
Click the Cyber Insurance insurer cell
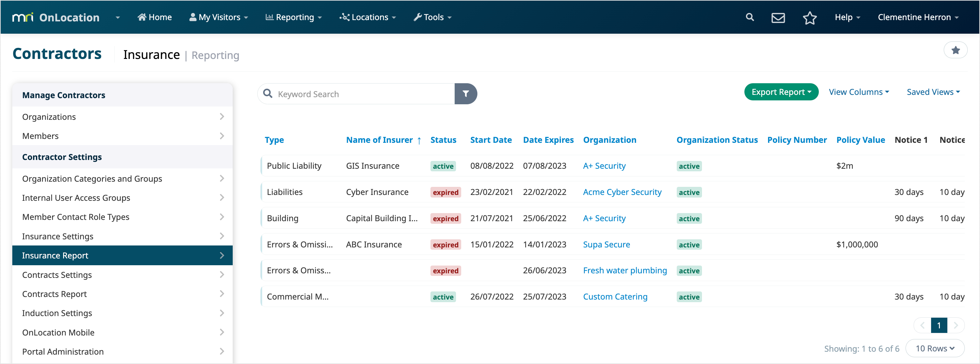377,192
